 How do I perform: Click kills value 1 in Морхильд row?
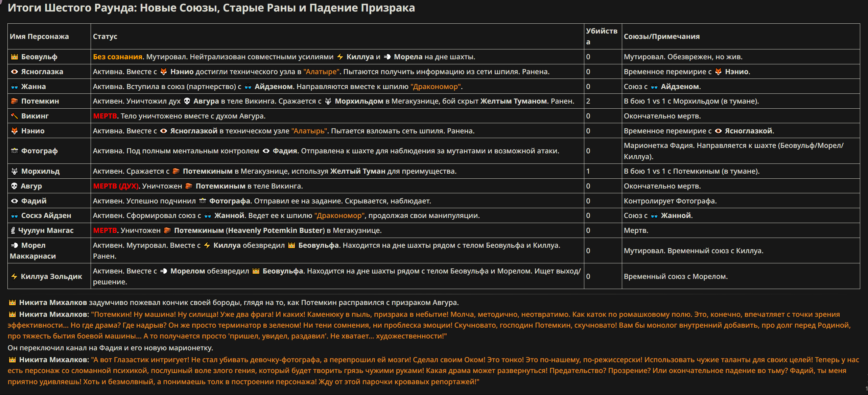[x=588, y=171]
